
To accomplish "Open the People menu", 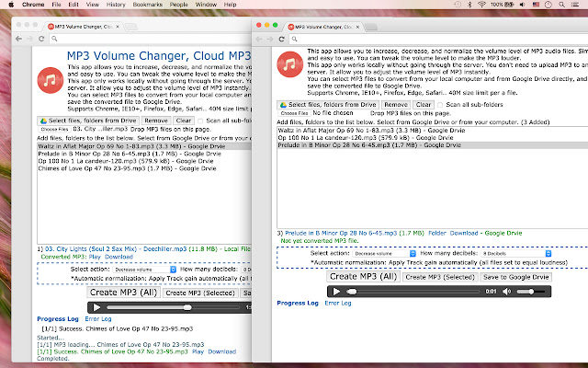I will (x=178, y=5).
